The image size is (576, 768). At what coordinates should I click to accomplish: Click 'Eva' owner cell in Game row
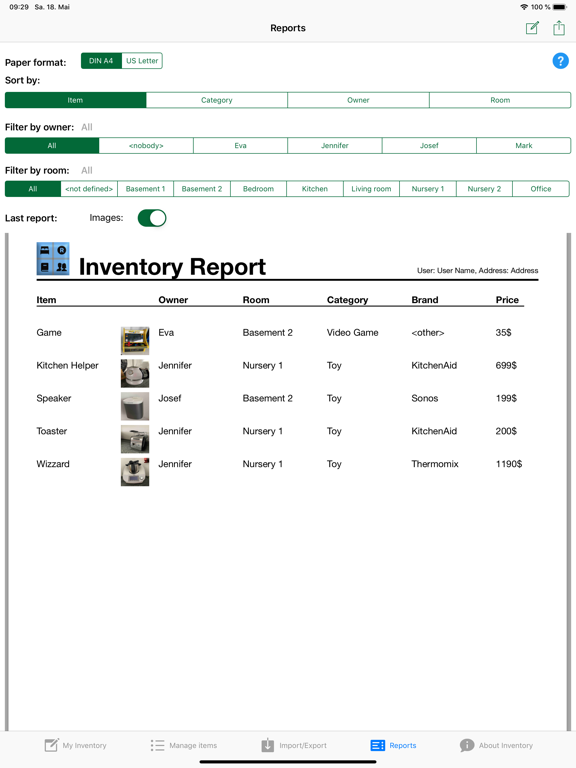166,333
